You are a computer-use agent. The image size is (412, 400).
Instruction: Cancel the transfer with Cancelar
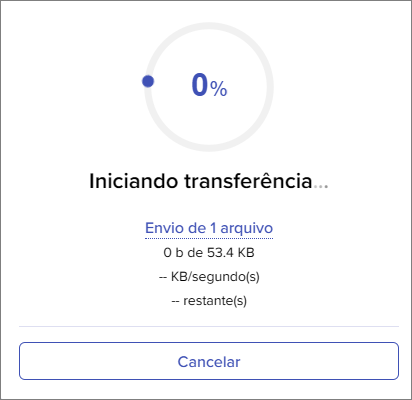(x=209, y=361)
